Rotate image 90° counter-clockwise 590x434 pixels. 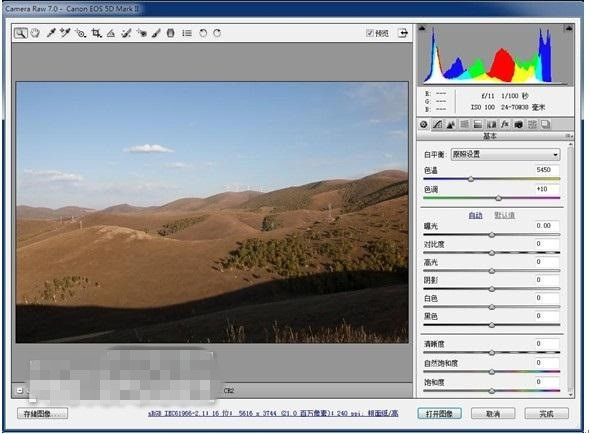(x=203, y=33)
